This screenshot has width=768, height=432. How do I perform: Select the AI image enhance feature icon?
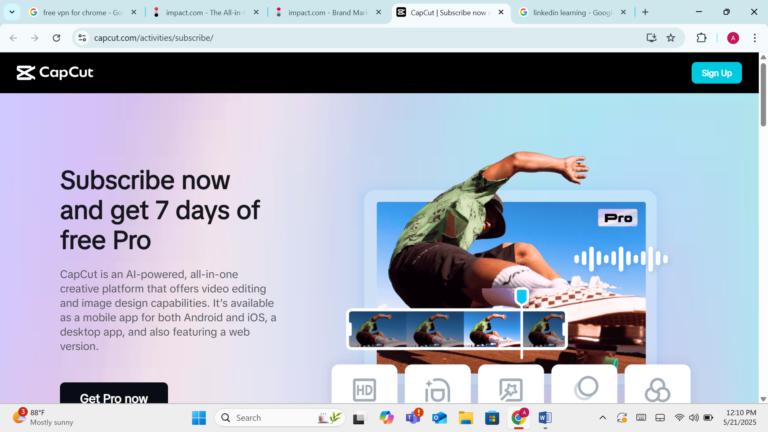pos(511,390)
